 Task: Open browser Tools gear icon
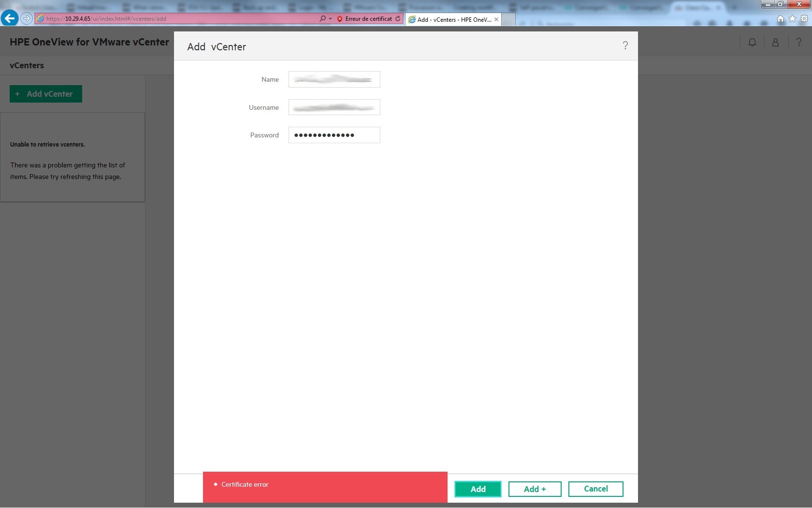point(804,19)
